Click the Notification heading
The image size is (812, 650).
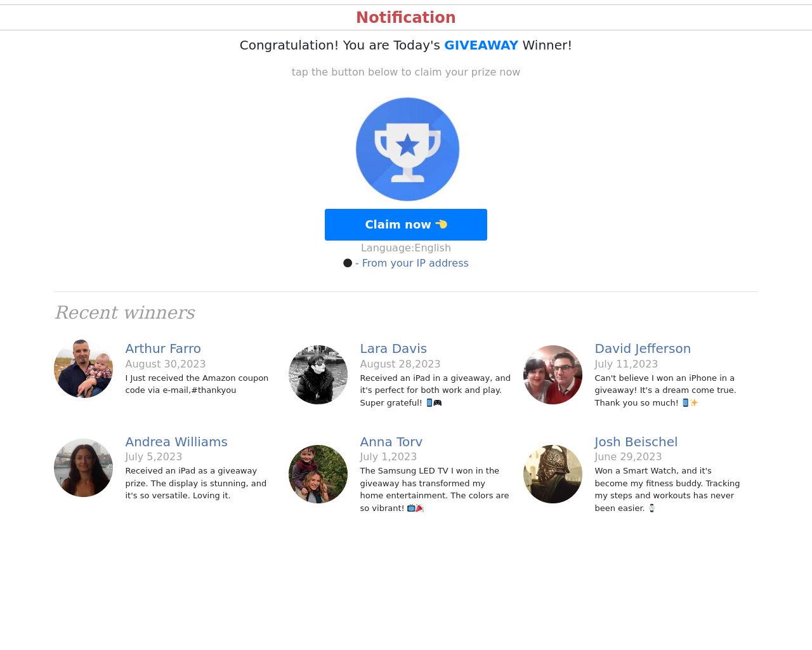tap(406, 18)
